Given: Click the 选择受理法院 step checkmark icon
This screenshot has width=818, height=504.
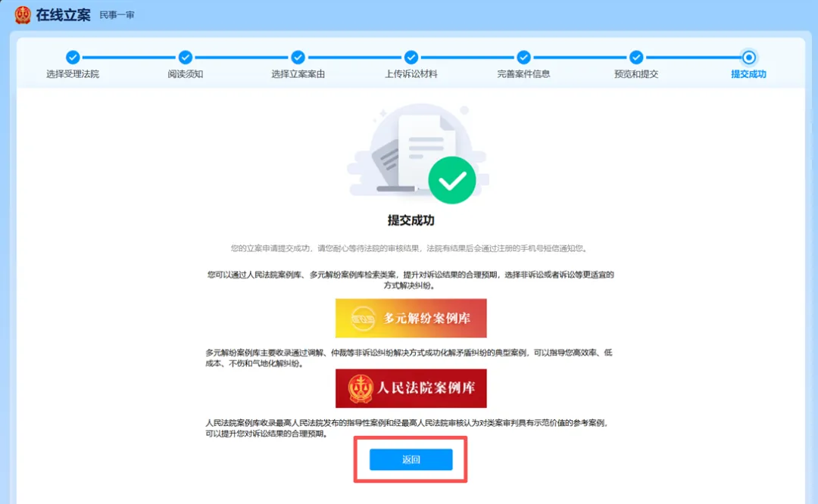Looking at the screenshot, I should coord(73,58).
